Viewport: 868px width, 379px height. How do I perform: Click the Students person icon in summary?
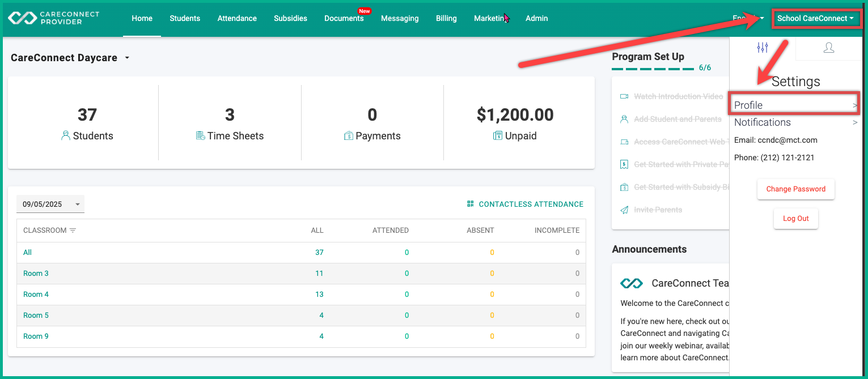(x=66, y=136)
